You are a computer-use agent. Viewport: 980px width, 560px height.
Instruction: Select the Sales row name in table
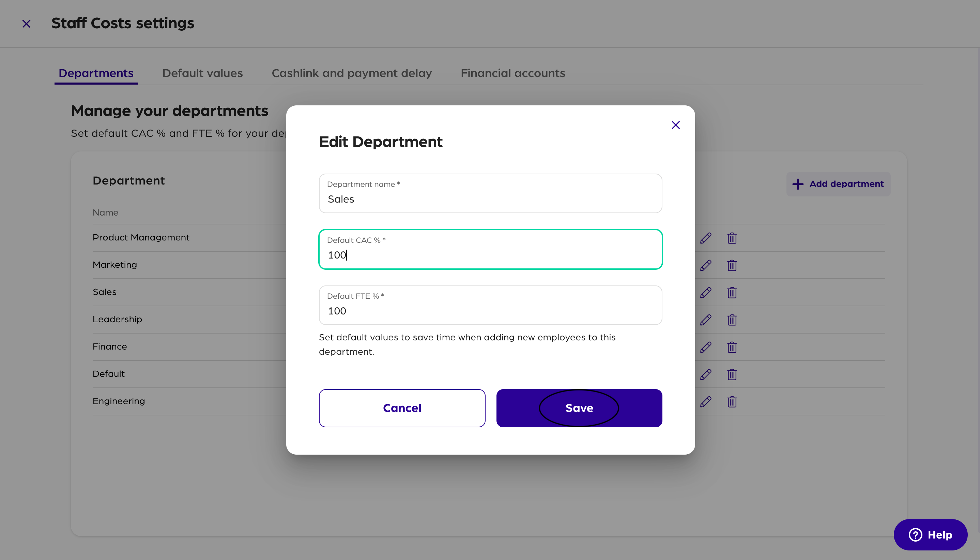[x=105, y=292]
